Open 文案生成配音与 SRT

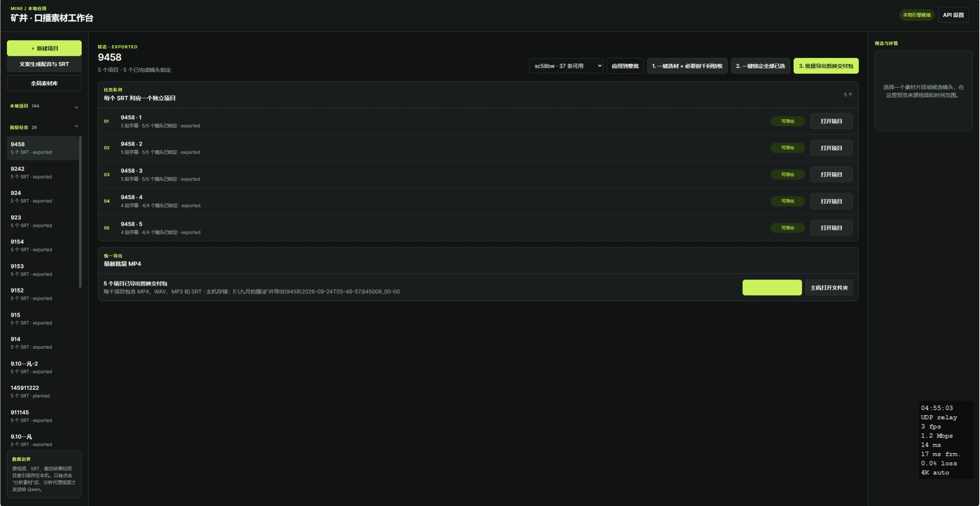[44, 64]
